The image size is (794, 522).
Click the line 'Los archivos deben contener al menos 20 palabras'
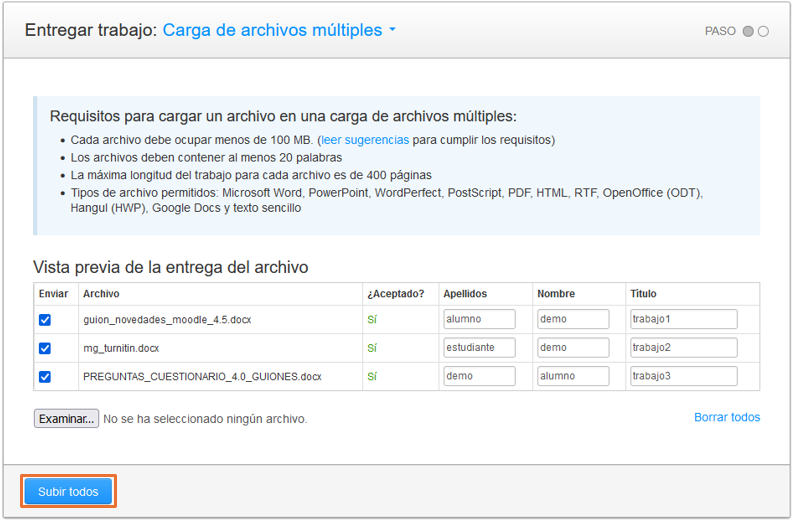click(x=206, y=158)
